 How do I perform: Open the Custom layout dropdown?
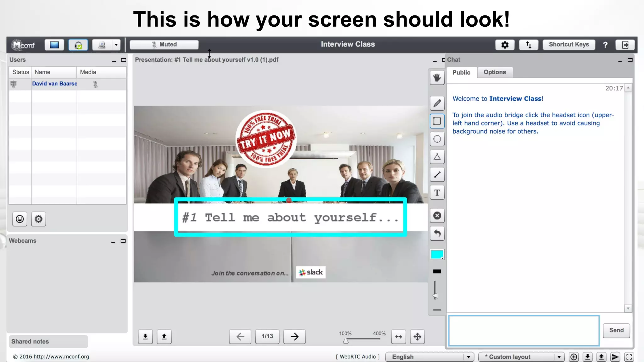(559, 357)
